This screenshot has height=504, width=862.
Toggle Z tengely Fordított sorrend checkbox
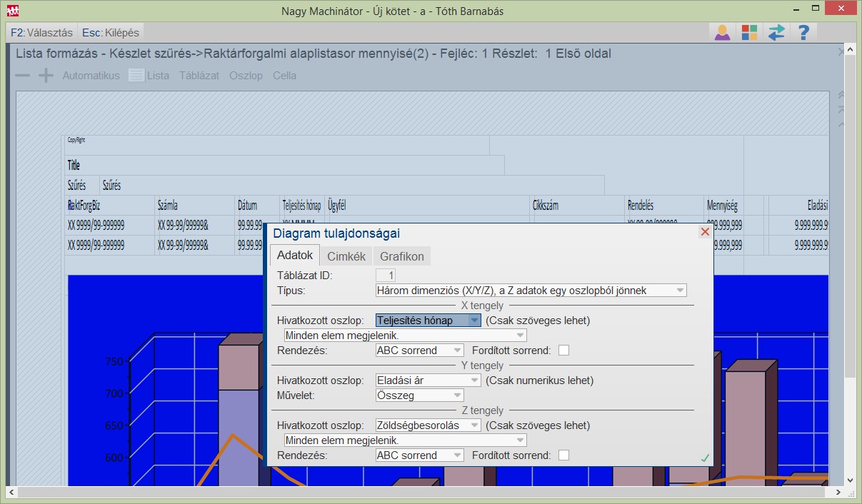click(x=564, y=455)
